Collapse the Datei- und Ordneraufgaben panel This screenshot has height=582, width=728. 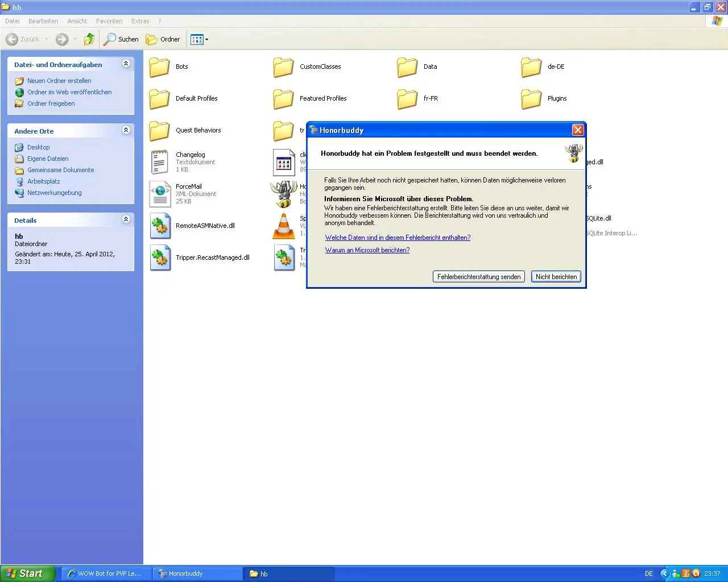(126, 64)
